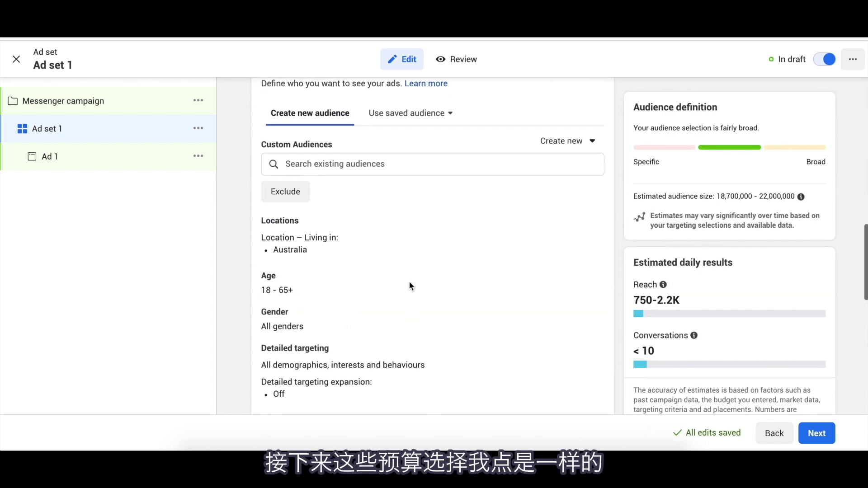
Task: Click the Create new audience tab
Action: tap(309, 113)
